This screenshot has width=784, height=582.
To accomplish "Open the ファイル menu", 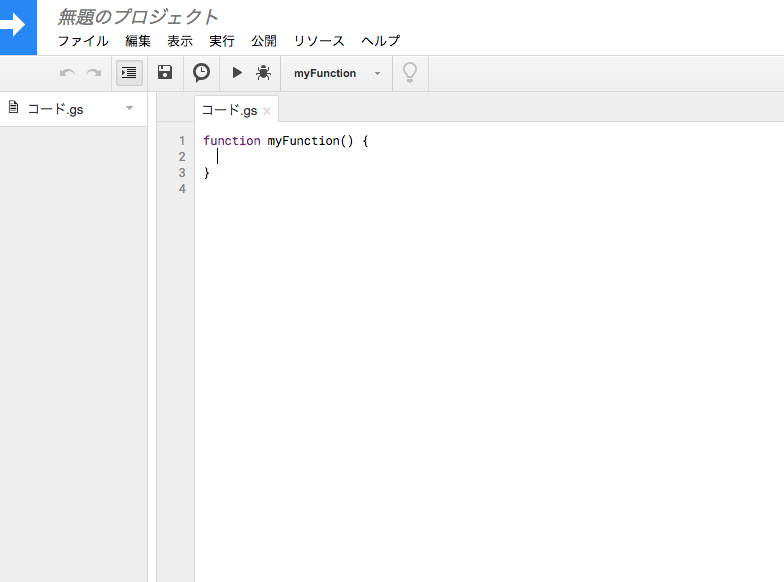I will [x=83, y=41].
